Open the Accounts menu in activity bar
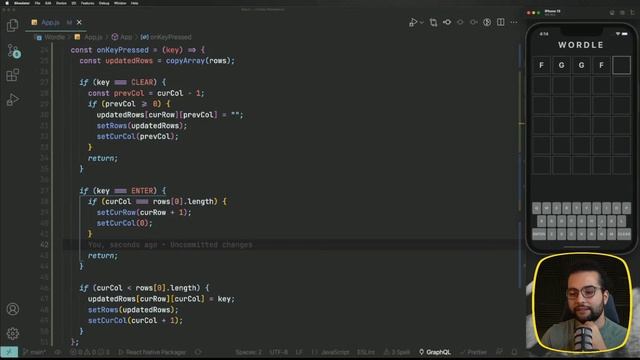Image resolution: width=640 pixels, height=360 pixels. (13, 309)
